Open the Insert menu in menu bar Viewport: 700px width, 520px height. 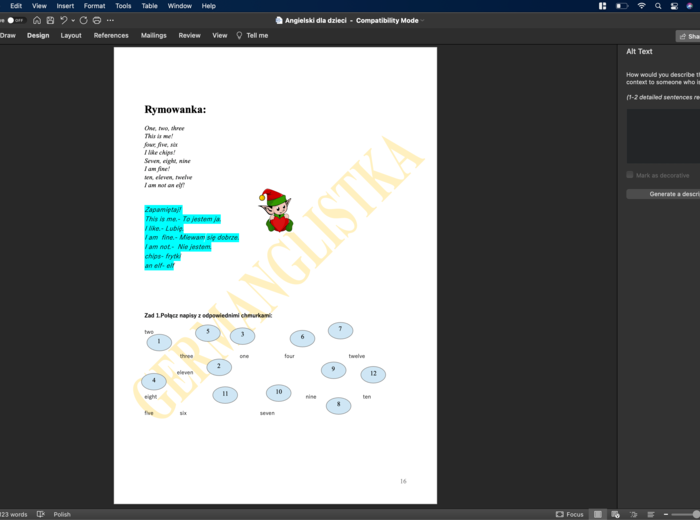click(65, 6)
